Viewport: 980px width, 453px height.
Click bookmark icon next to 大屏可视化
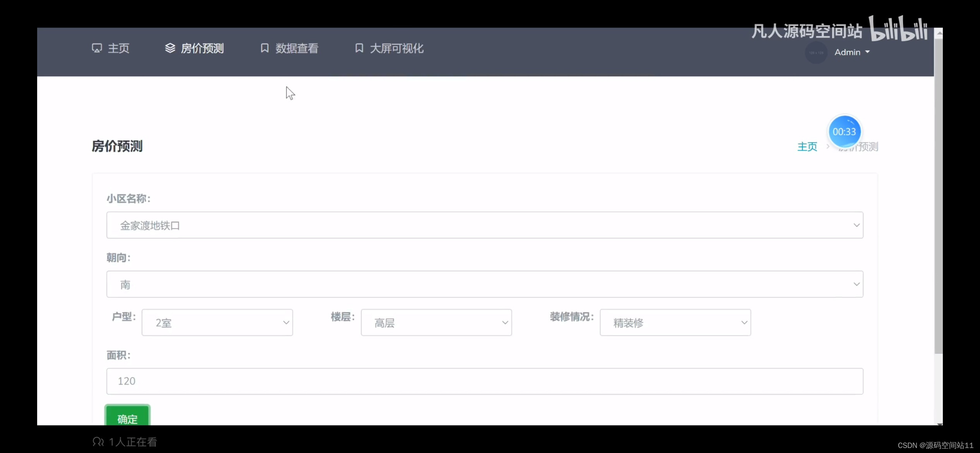click(359, 48)
